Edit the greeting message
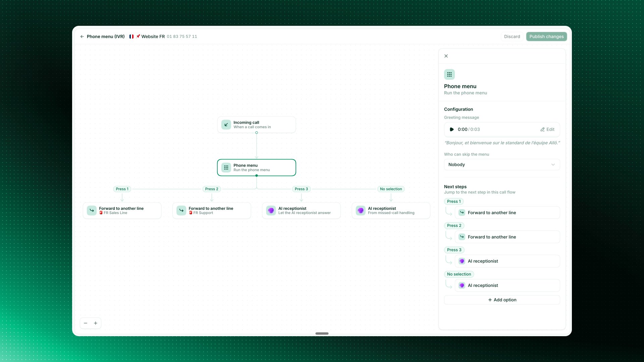 pos(547,129)
